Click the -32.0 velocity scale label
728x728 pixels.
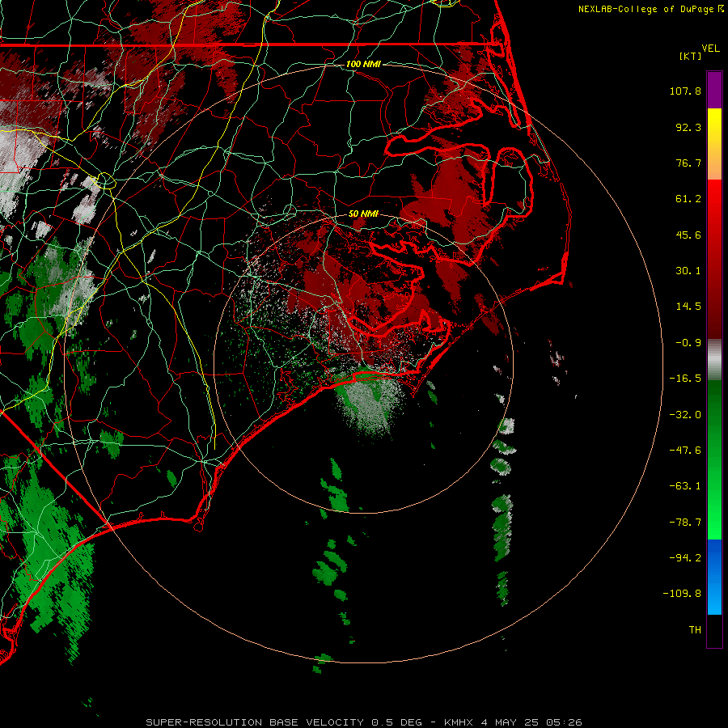[685, 415]
